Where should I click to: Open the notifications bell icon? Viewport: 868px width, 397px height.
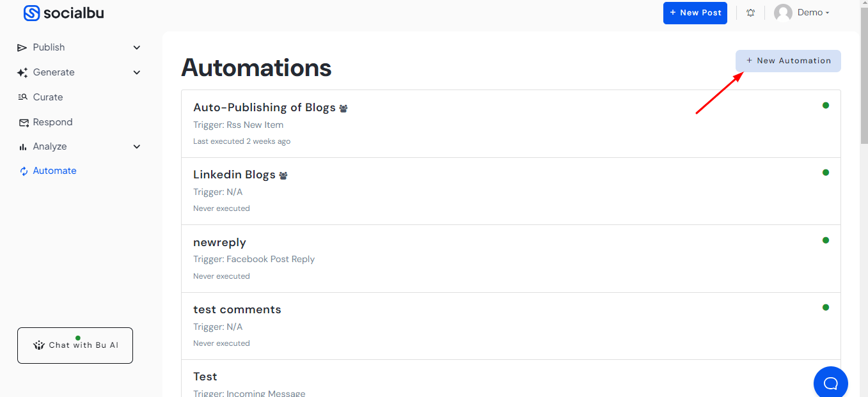[750, 12]
